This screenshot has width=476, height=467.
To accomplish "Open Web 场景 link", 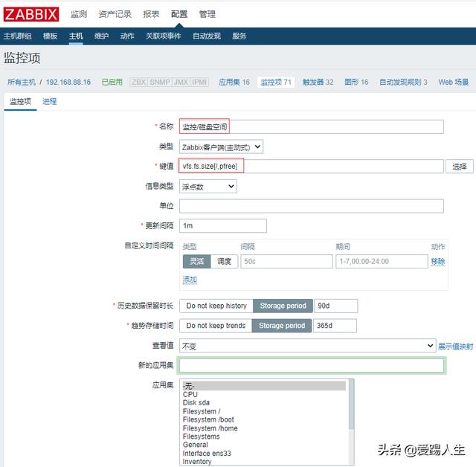I will pos(454,82).
